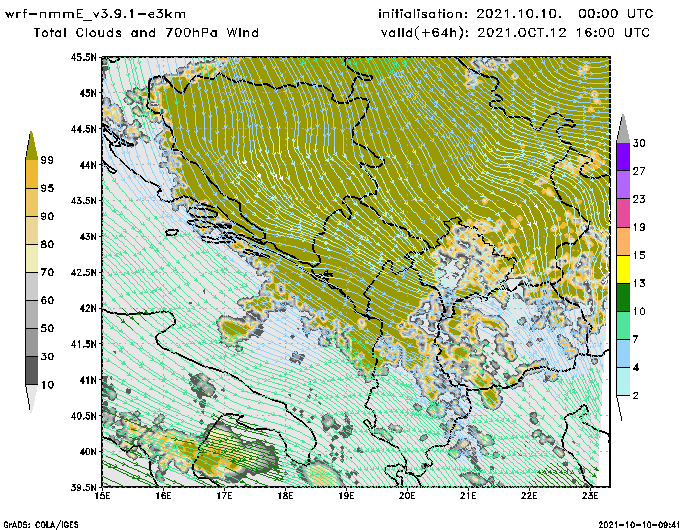Click the '42N' latitude label
Image resolution: width=700 pixels, height=530 pixels.
click(88, 308)
